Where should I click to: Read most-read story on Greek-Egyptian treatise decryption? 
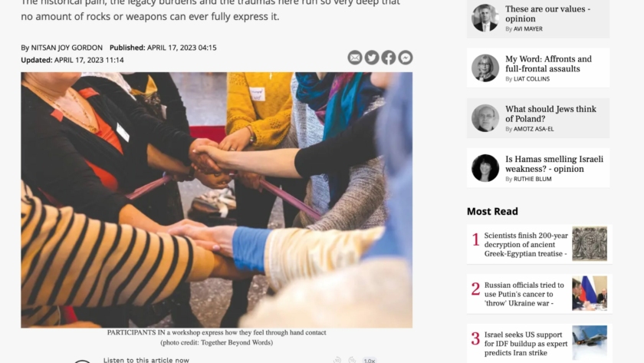coord(526,245)
